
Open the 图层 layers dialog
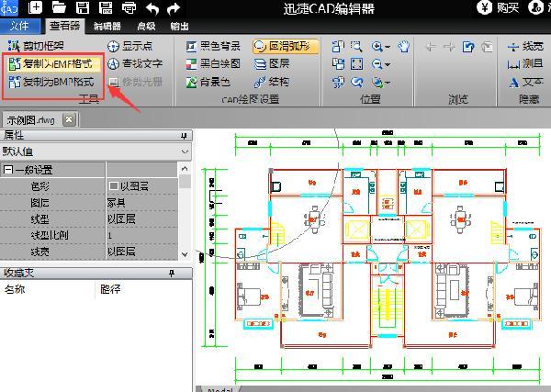click(x=272, y=63)
